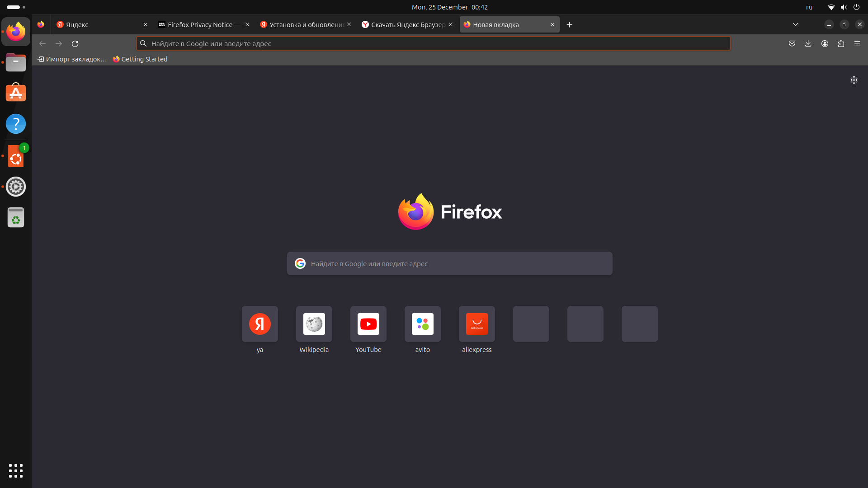This screenshot has width=868, height=488.
Task: Switch keyboard layout ru indicator
Action: [809, 7]
